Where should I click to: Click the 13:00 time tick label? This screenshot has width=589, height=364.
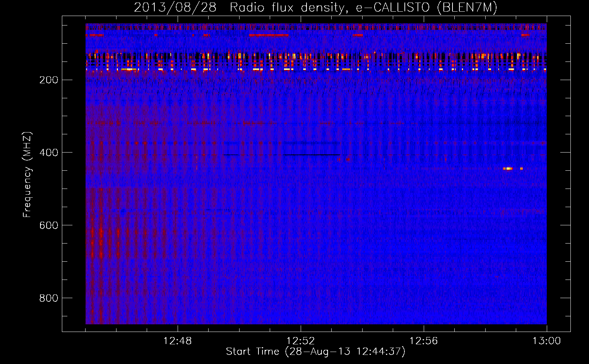[547, 341]
